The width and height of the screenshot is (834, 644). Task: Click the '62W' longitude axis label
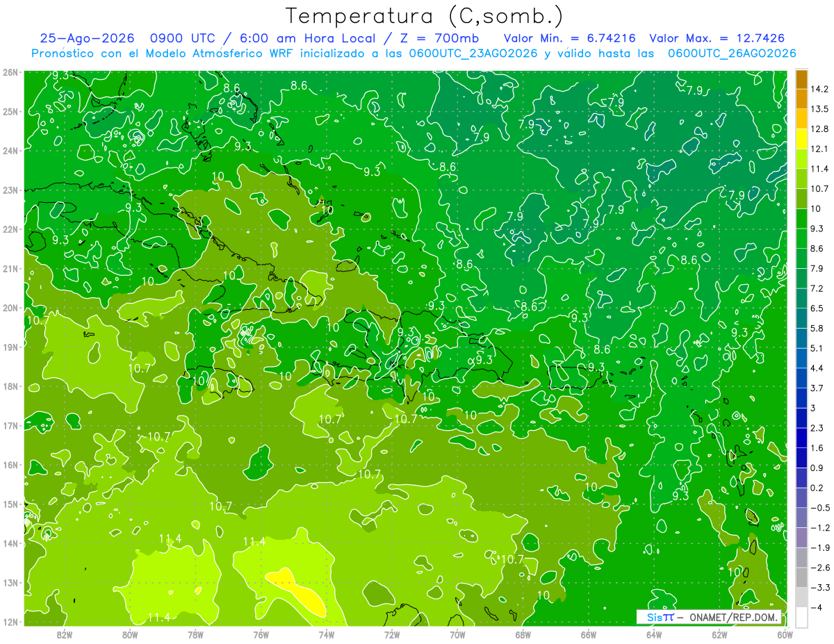coord(719,634)
